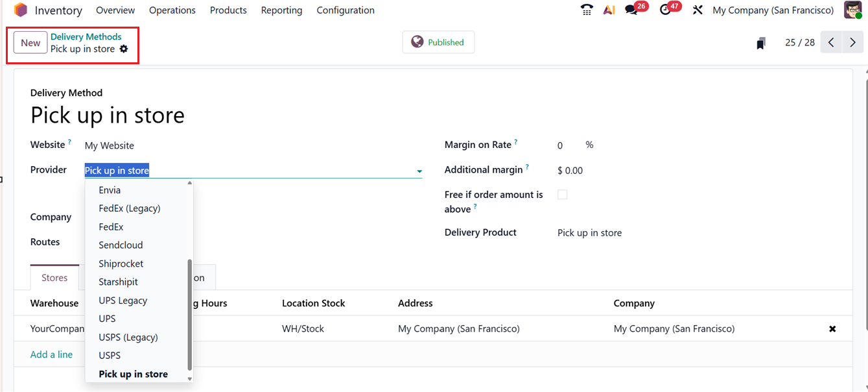Image resolution: width=868 pixels, height=392 pixels.
Task: Open the debug tools wrench icon
Action: (698, 10)
